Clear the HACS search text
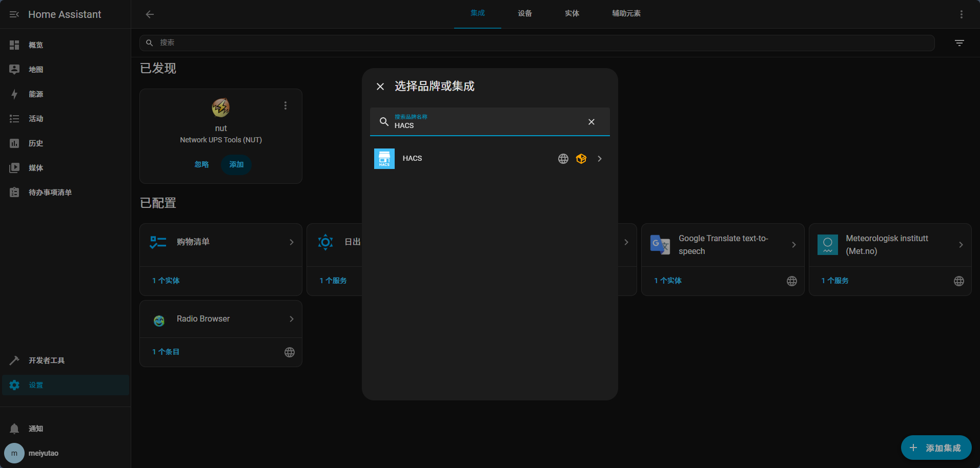Image resolution: width=980 pixels, height=468 pixels. coord(591,122)
